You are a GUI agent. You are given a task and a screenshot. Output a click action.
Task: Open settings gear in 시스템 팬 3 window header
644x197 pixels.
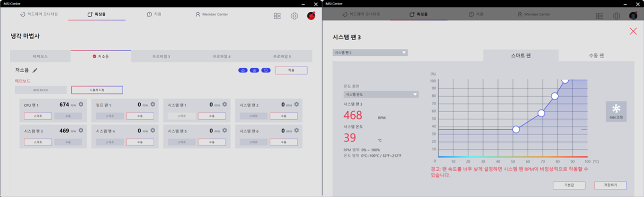(617, 16)
